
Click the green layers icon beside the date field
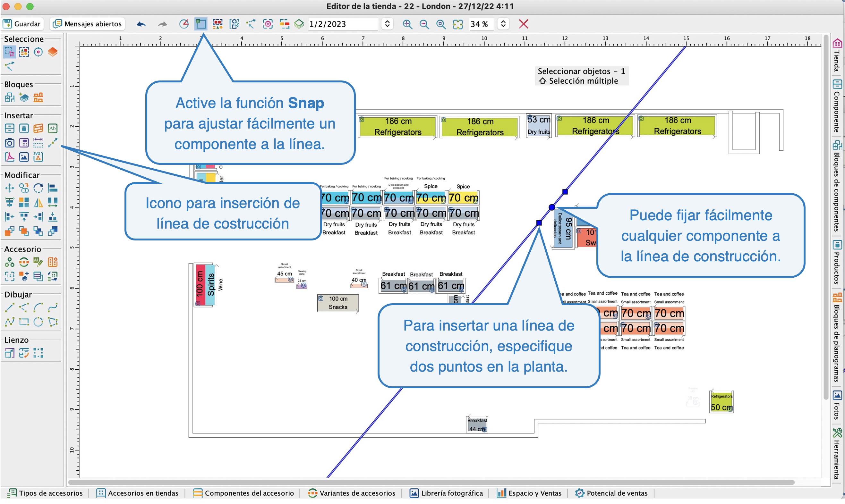[299, 24]
